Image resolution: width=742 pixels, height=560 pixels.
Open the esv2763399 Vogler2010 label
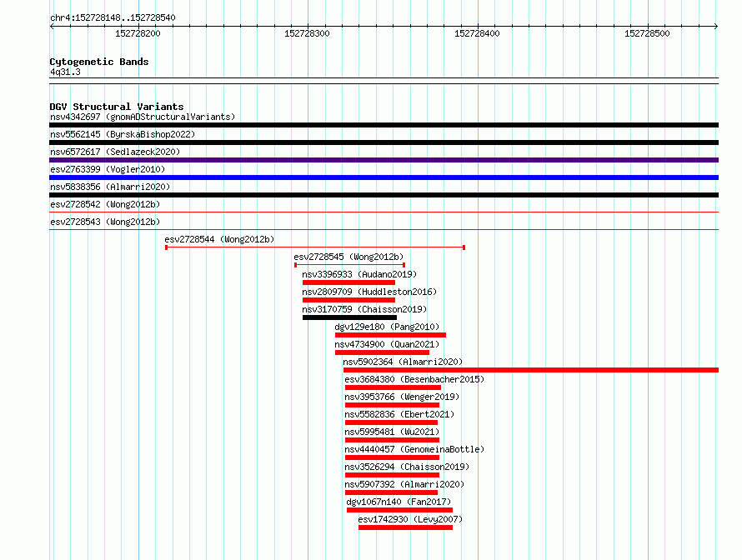[108, 169]
